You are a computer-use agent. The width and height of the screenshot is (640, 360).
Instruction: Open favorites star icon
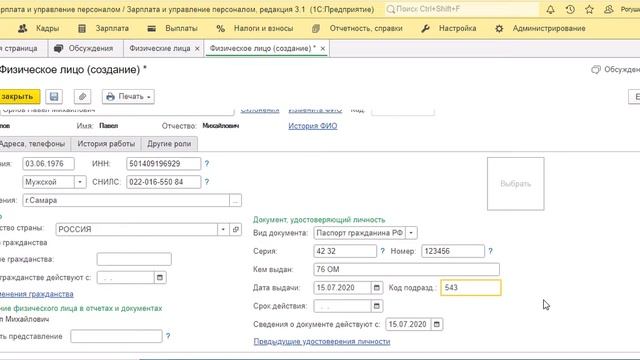tap(589, 9)
